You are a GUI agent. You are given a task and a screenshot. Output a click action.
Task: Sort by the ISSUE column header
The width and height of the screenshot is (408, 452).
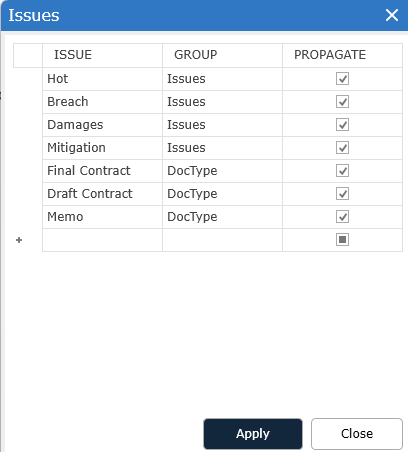(x=102, y=55)
